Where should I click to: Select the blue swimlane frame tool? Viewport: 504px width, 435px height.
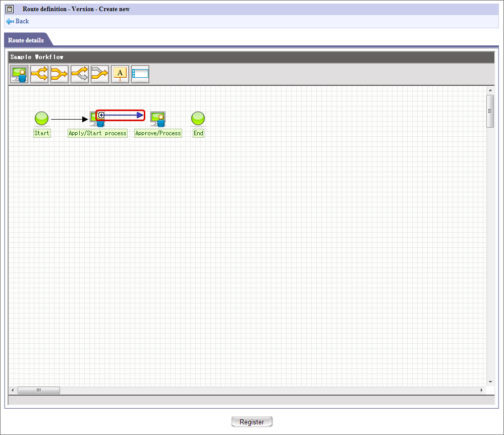(x=140, y=74)
